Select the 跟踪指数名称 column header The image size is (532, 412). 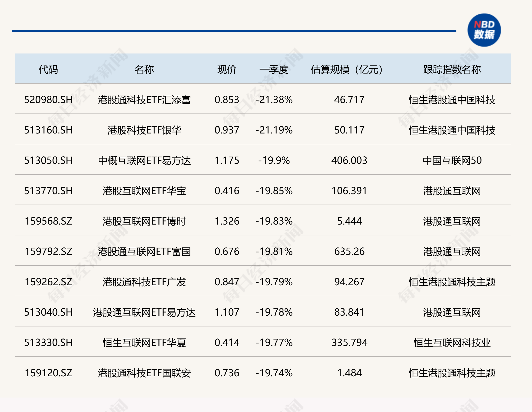coord(452,69)
